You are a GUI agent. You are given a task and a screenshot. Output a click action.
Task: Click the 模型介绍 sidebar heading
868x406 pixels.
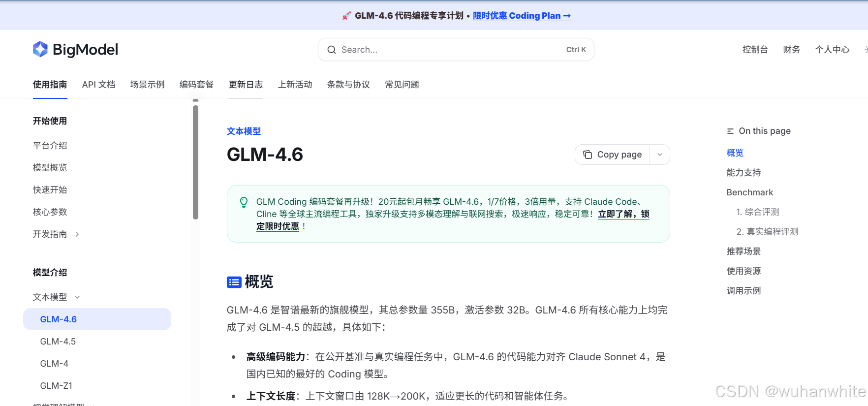(x=50, y=273)
